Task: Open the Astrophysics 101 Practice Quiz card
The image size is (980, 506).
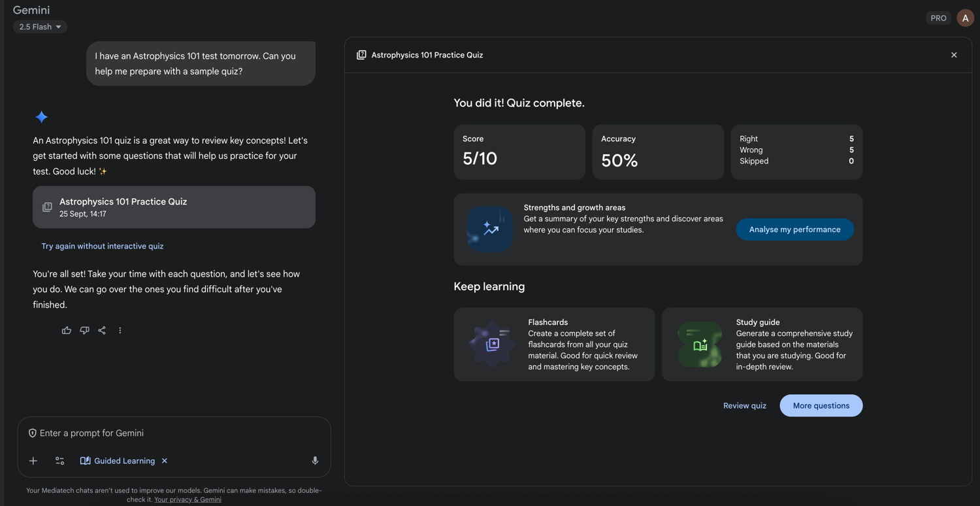Action: (174, 207)
